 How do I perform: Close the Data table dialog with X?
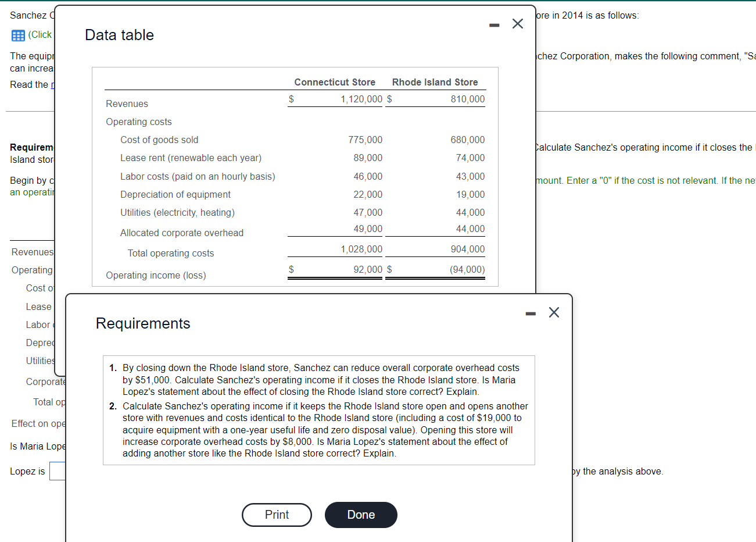click(x=517, y=23)
